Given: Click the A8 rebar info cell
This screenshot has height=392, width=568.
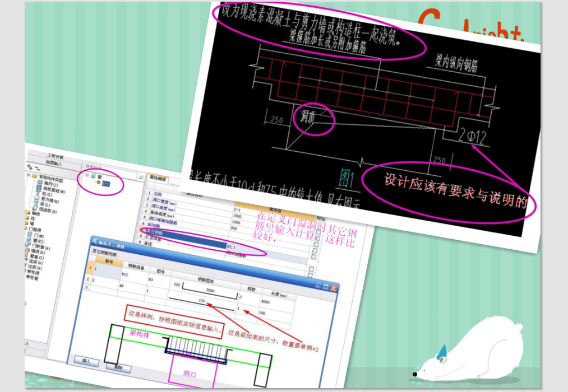Looking at the screenshot, I should (121, 286).
